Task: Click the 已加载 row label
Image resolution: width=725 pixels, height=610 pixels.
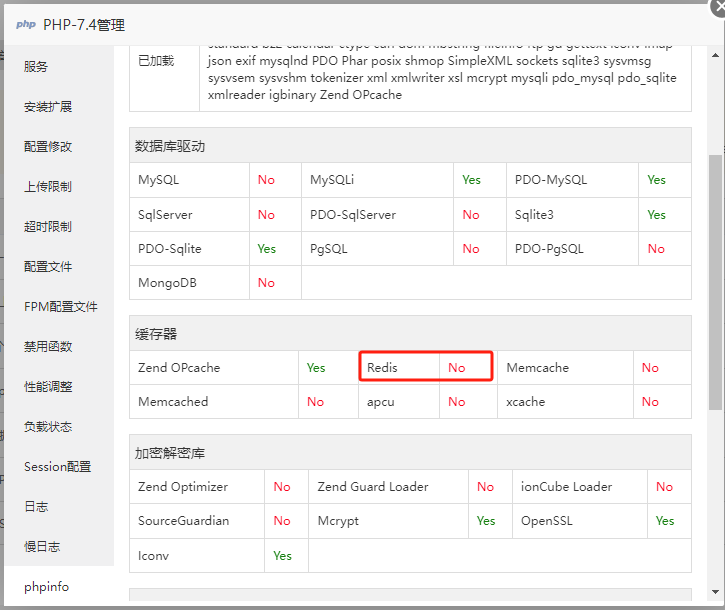Action: [x=156, y=61]
